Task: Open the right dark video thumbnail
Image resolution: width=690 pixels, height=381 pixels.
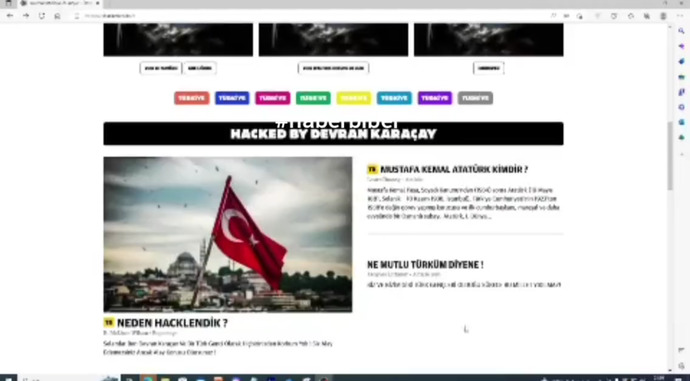Action: pos(488,40)
